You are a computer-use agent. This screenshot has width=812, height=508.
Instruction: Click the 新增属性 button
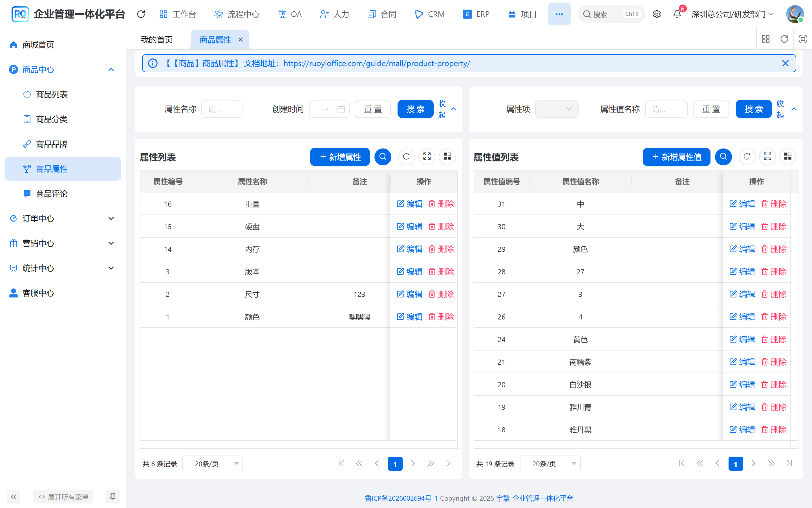click(340, 157)
